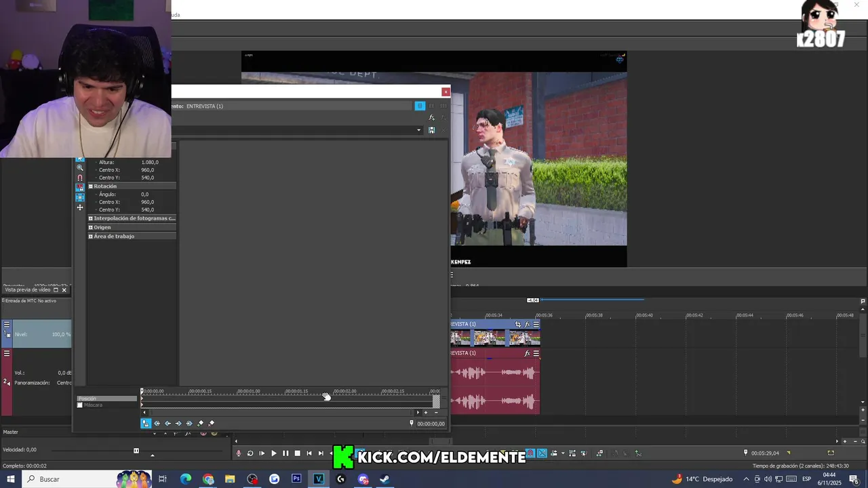Screen dimensions: 868x488
Task: Collapse the Rotación property group
Action: 91,186
